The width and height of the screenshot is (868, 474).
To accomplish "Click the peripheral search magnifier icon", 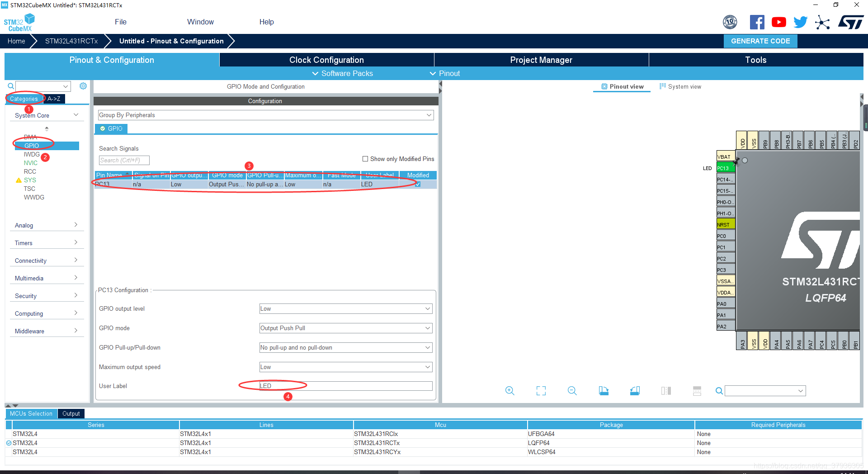I will [x=11, y=86].
